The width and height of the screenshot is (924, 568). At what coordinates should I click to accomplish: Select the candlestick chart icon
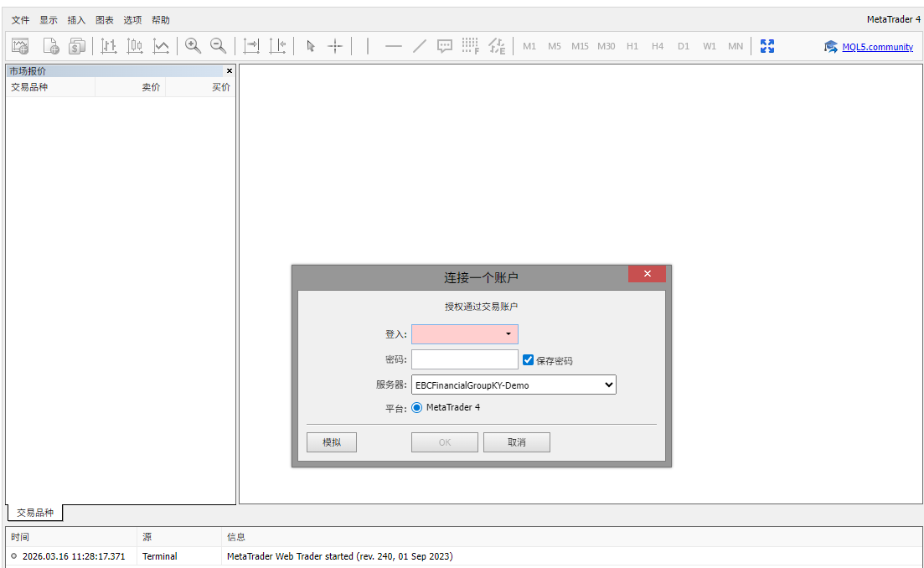tap(135, 46)
